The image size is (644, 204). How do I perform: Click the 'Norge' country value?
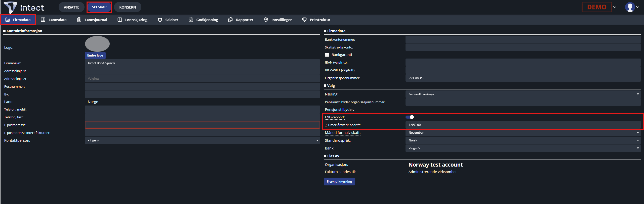coord(93,102)
